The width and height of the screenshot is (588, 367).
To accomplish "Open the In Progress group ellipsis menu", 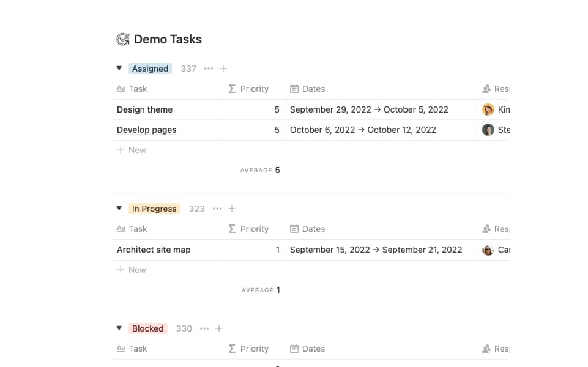I will tap(217, 209).
